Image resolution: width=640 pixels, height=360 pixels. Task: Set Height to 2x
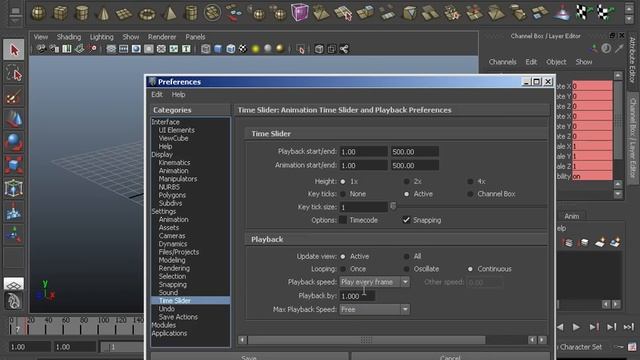click(407, 181)
